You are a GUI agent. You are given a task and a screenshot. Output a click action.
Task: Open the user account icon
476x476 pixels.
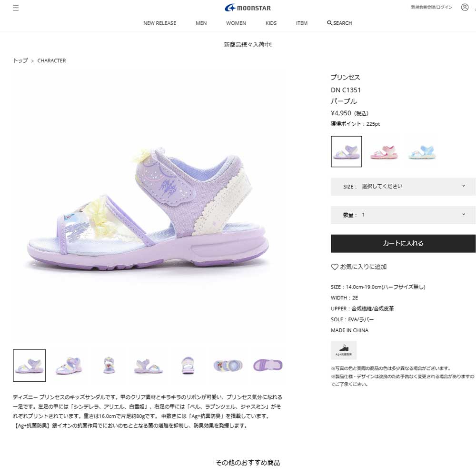[465, 7]
